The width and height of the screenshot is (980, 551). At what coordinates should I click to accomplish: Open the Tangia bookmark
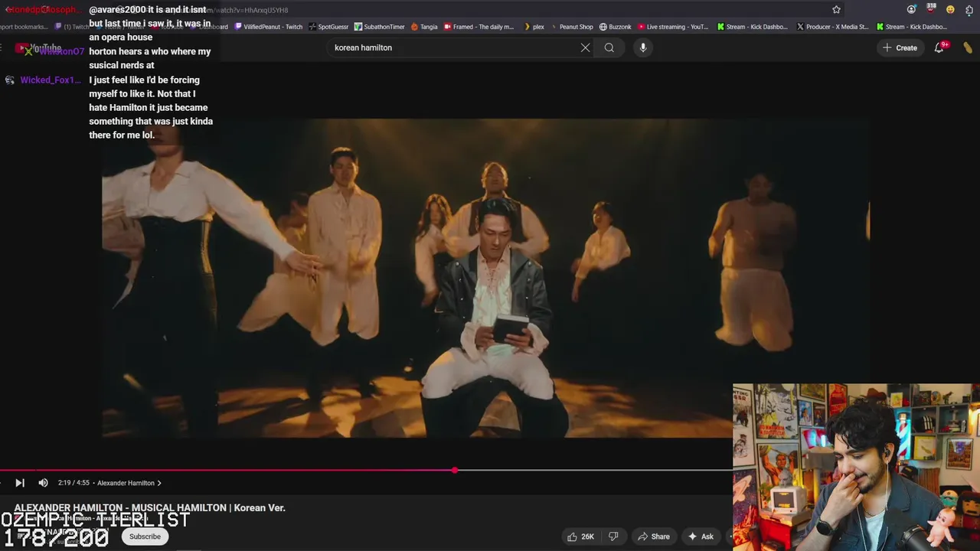(x=424, y=27)
